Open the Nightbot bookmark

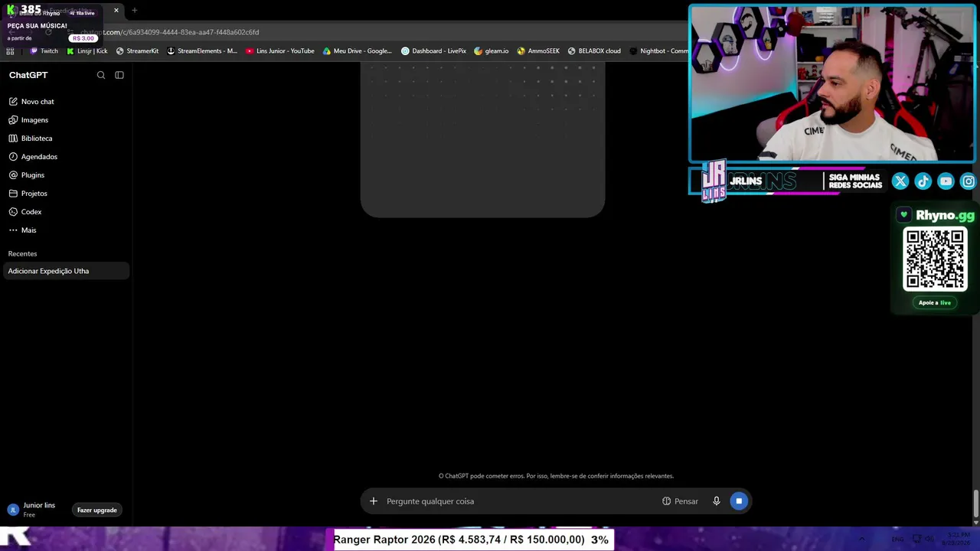pyautogui.click(x=658, y=51)
